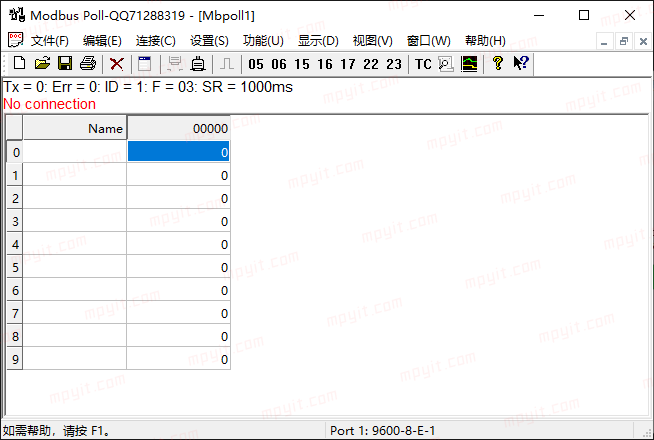Click the New document toolbar icon
The height and width of the screenshot is (440, 654).
19,64
